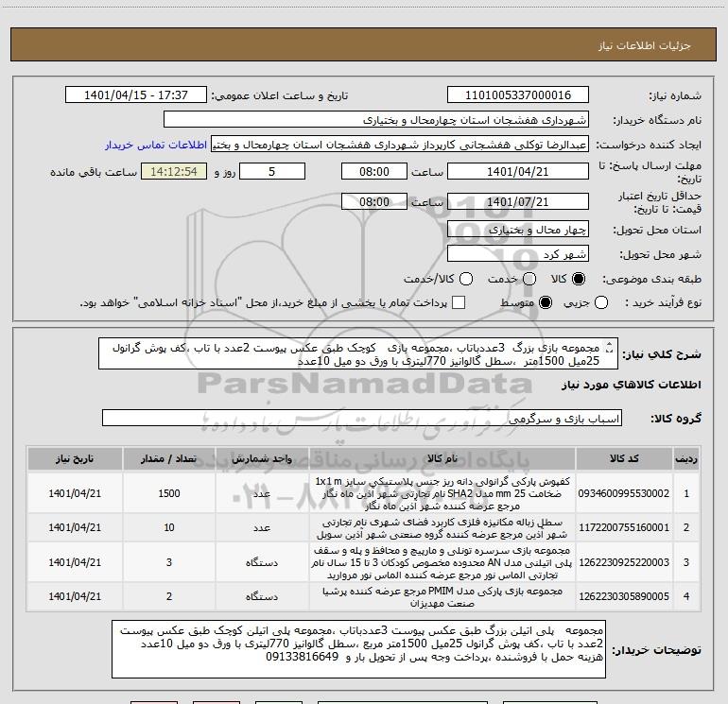Screen dimensions: 728x704
Task: Select the جزیی purchase type radio
Action: pyautogui.click(x=600, y=302)
